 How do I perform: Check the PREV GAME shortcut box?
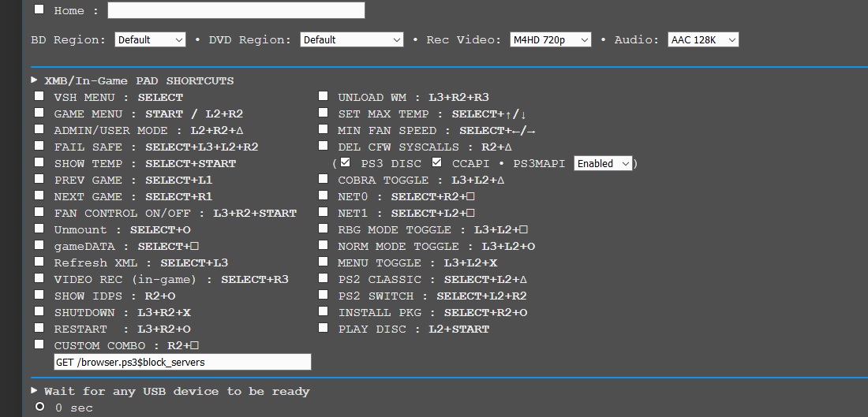point(39,179)
